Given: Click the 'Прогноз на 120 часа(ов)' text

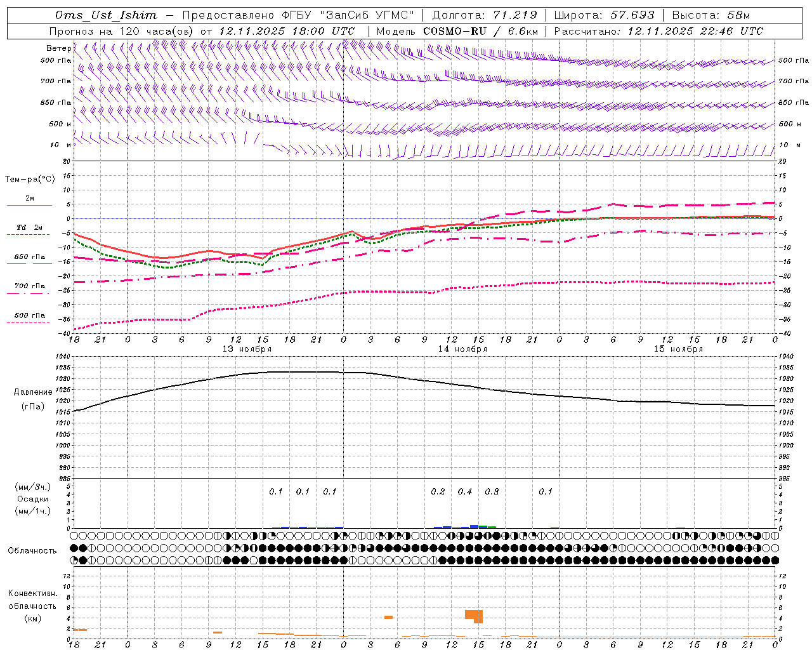Looking at the screenshot, I should click(x=122, y=31).
